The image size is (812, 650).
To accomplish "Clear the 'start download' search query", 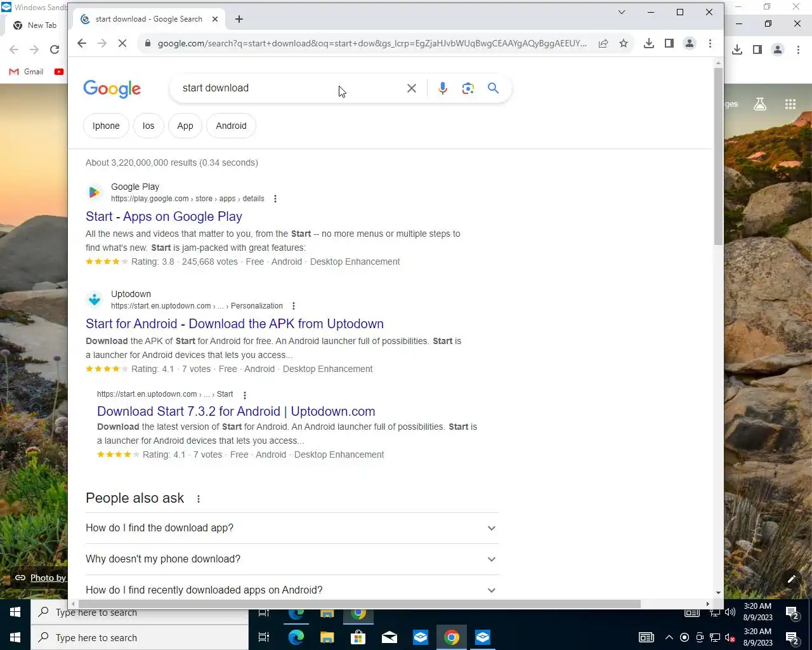I will tap(412, 88).
